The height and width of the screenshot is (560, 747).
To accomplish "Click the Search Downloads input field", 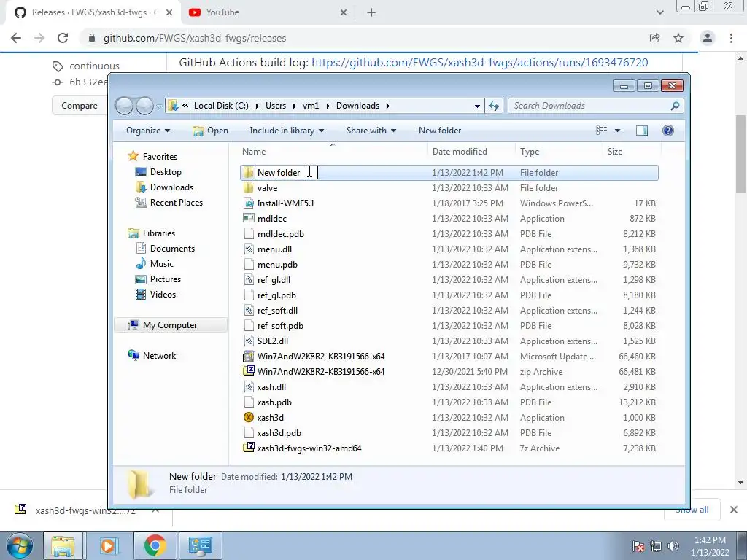I will [589, 106].
